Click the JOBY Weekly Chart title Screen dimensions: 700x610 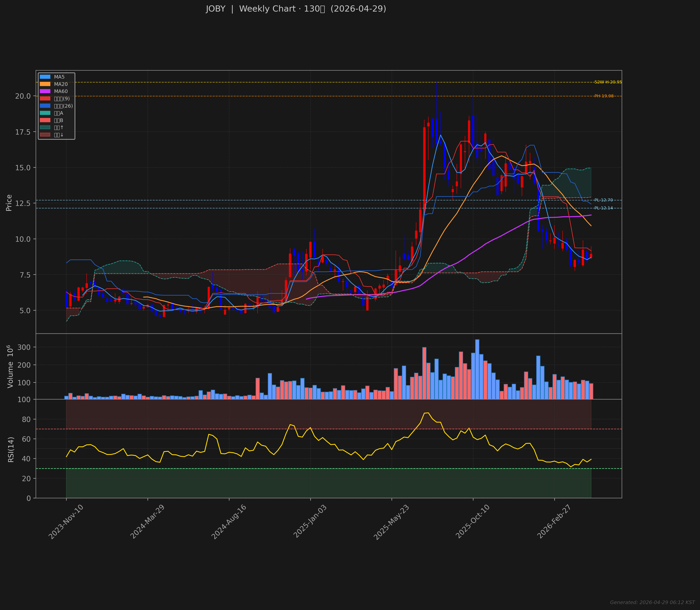(x=296, y=9)
